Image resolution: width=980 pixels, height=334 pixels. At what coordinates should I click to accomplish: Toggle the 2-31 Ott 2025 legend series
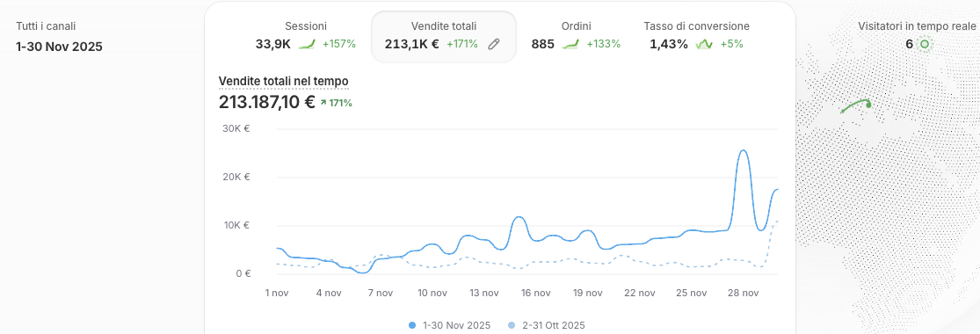[x=546, y=325]
